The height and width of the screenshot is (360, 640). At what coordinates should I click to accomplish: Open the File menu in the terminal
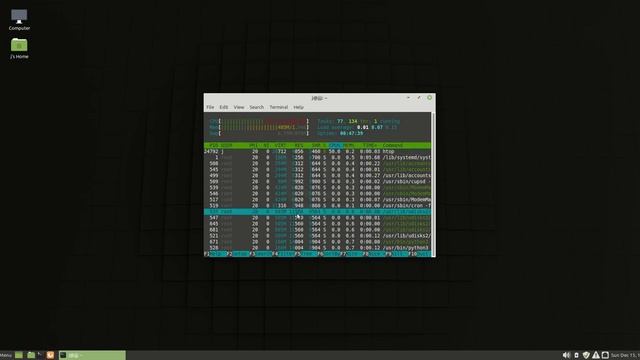pos(210,107)
